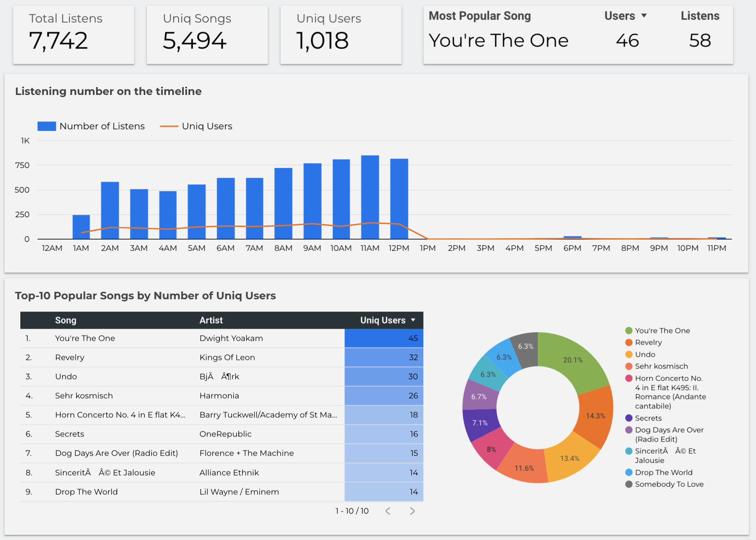The height and width of the screenshot is (540, 756).
Task: Select Dog Days Are Over legend entry
Action: [x=665, y=435]
